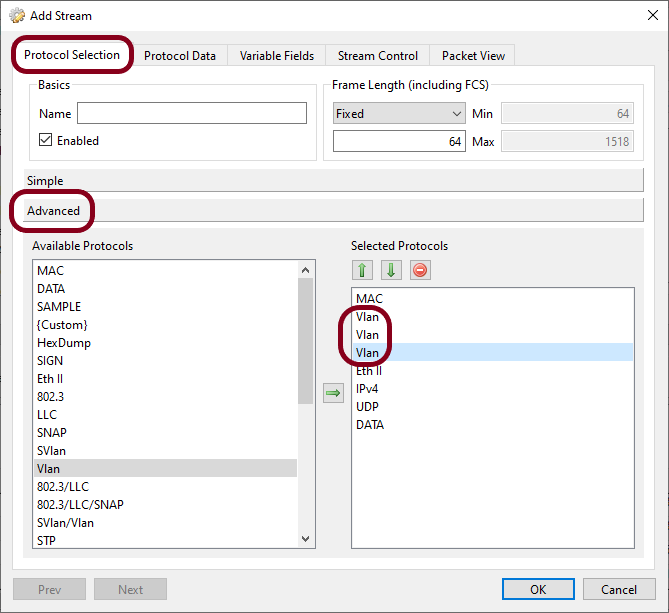Expand the Simple section

(333, 180)
